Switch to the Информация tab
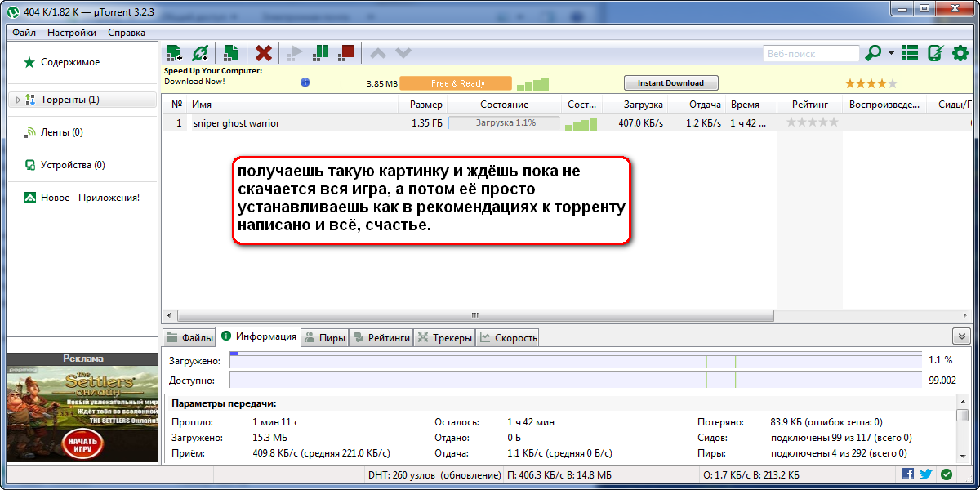Viewport: 980px width, 490px height. 258,336
